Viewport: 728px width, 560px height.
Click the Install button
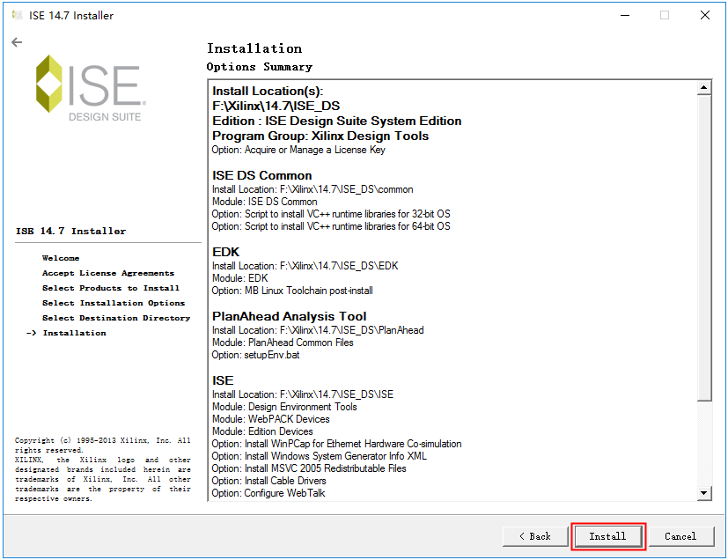(x=608, y=536)
